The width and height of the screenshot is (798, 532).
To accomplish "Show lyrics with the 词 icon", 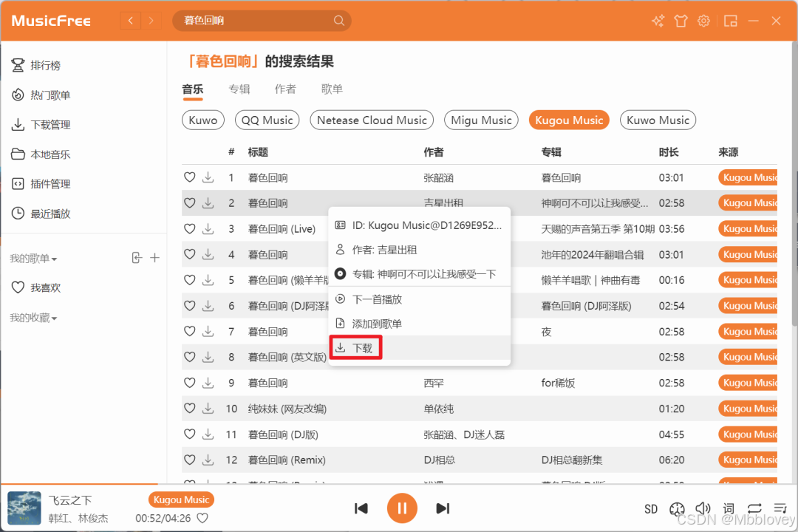I will click(729, 508).
